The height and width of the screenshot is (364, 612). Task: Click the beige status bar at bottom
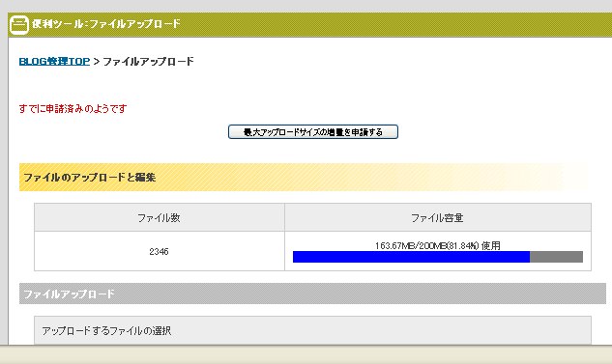click(x=306, y=354)
